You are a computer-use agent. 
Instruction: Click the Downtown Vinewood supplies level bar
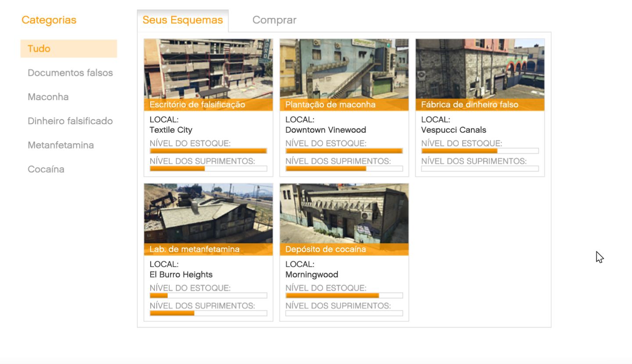(344, 169)
